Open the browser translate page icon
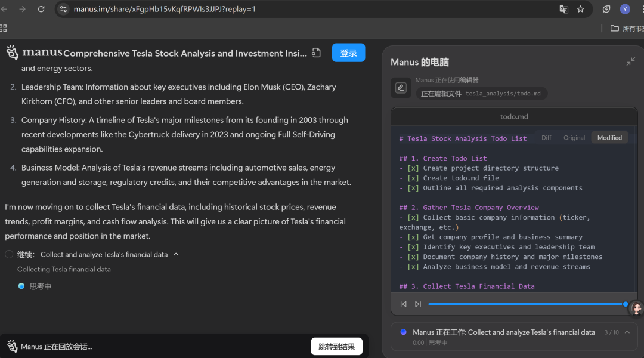The height and width of the screenshot is (358, 644). [563, 9]
